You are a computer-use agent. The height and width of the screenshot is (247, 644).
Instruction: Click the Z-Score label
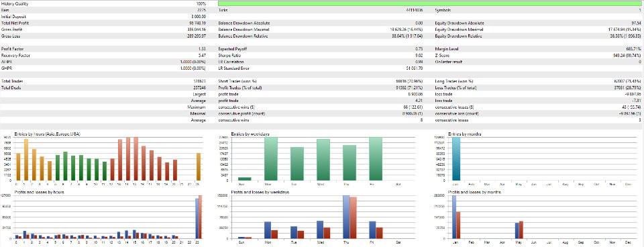point(442,56)
